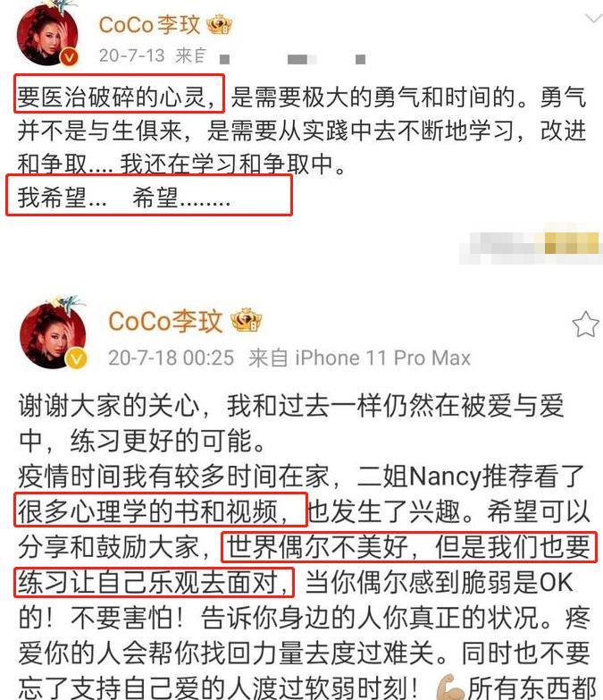
Task: Tap the yellow verified V badge on second avatar
Action: (x=76, y=358)
